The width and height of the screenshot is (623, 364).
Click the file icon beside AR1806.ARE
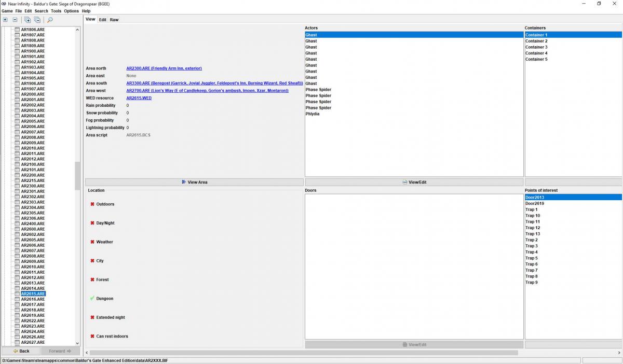pos(17,30)
